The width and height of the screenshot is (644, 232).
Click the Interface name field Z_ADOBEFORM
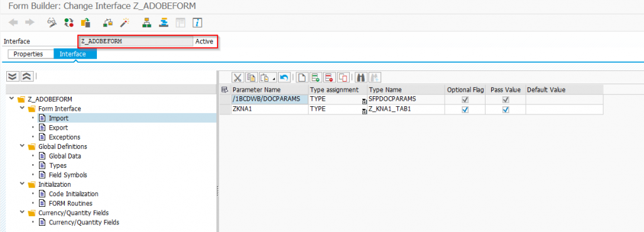tap(136, 41)
